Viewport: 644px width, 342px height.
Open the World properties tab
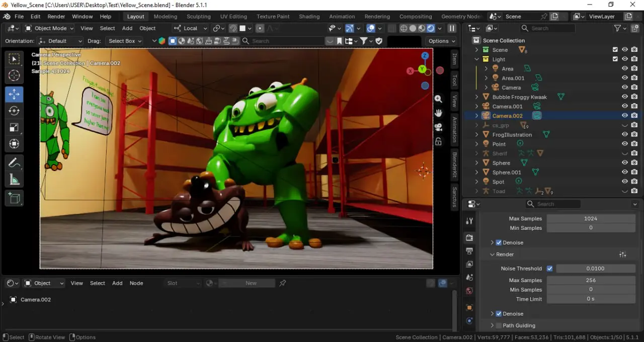pyautogui.click(x=469, y=291)
